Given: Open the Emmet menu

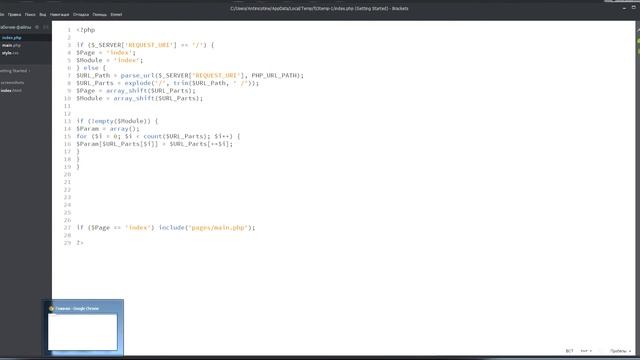Looking at the screenshot, I should click(x=116, y=14).
